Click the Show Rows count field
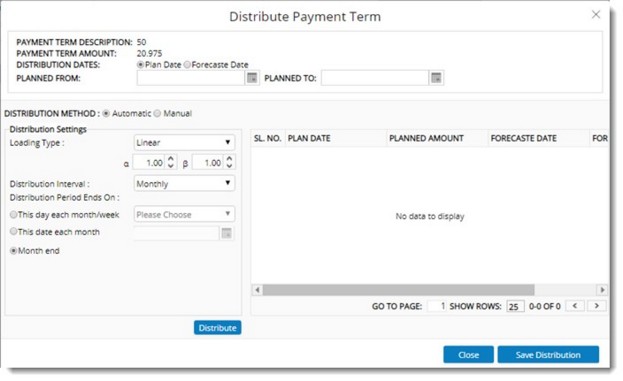This screenshot has width=623, height=381. point(515,306)
